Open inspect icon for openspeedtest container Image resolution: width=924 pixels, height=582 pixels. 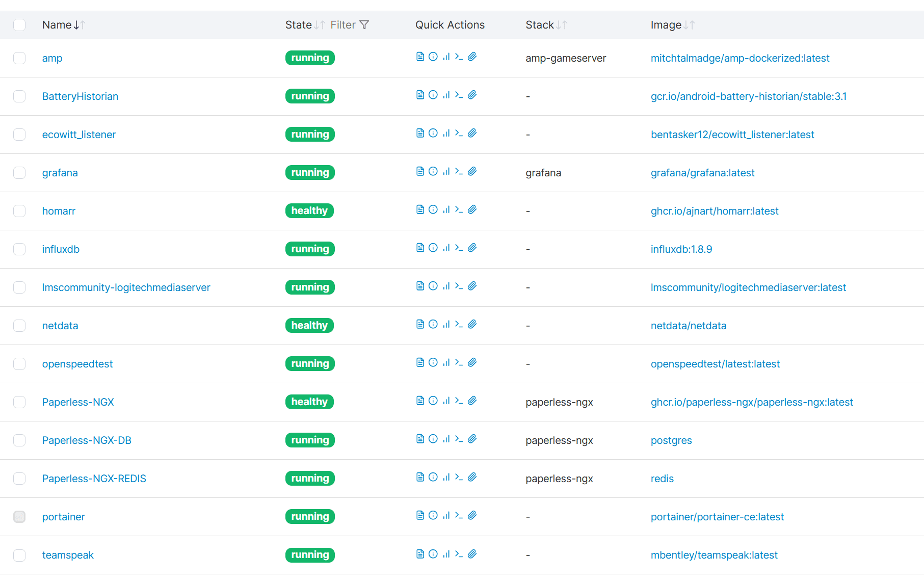433,362
